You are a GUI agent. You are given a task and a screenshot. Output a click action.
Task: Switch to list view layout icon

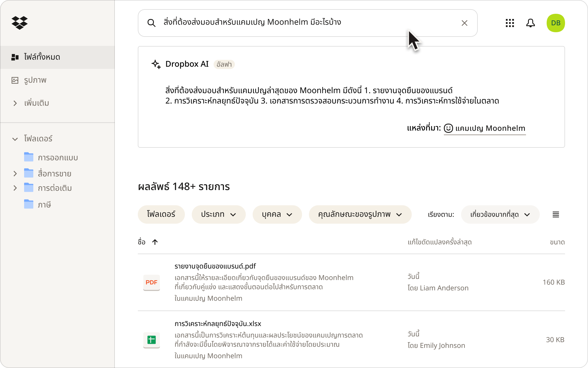(x=556, y=214)
